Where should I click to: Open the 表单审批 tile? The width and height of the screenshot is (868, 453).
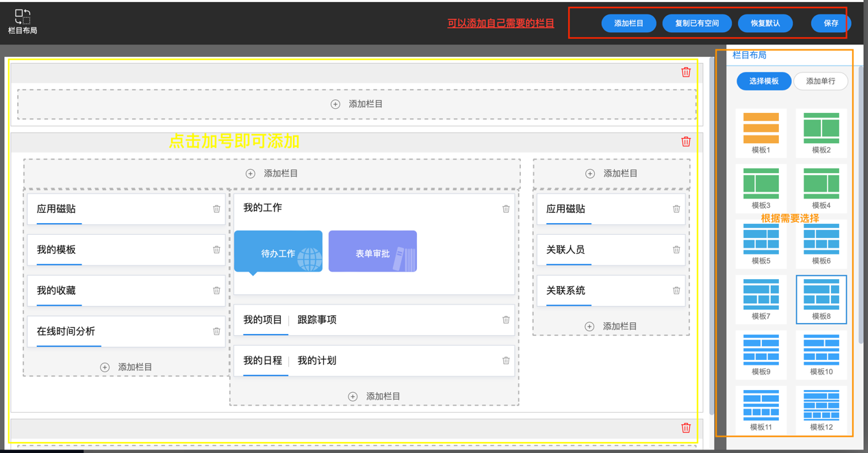372,252
